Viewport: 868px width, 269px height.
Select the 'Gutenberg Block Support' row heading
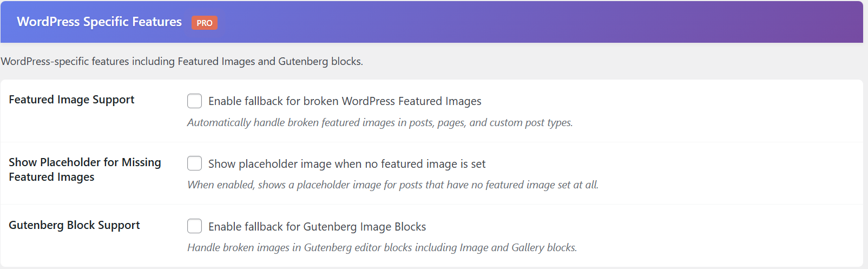tap(74, 225)
